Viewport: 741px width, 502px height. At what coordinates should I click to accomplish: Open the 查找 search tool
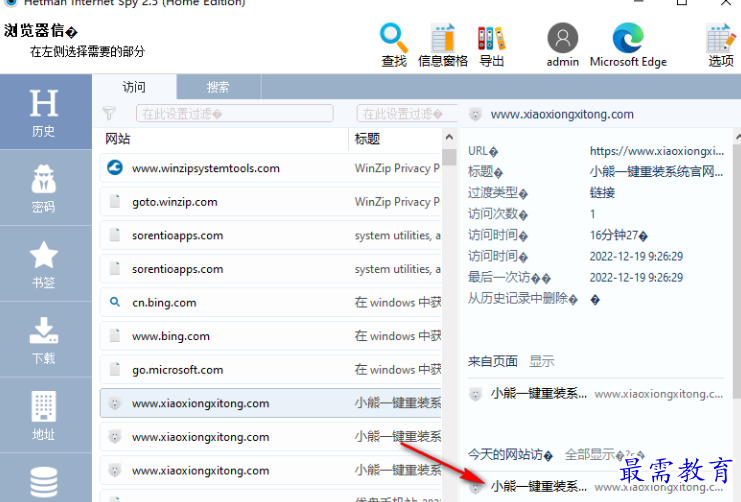394,45
